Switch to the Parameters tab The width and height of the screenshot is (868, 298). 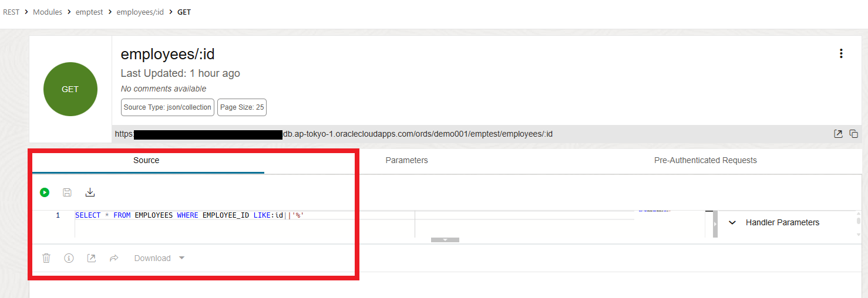[407, 160]
